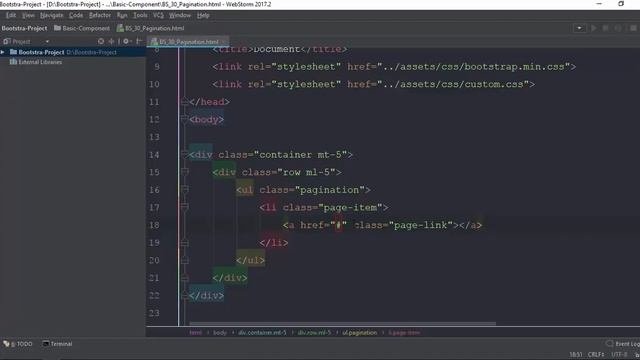Click "page-link" class value on line 18
The image size is (640, 360).
point(421,225)
